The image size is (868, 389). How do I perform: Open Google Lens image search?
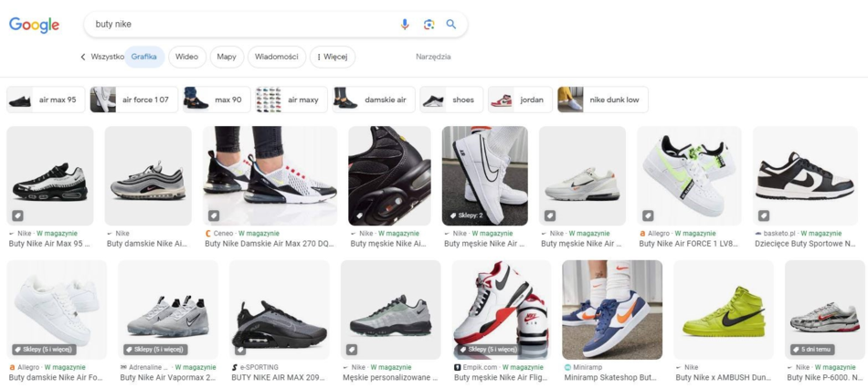(429, 25)
